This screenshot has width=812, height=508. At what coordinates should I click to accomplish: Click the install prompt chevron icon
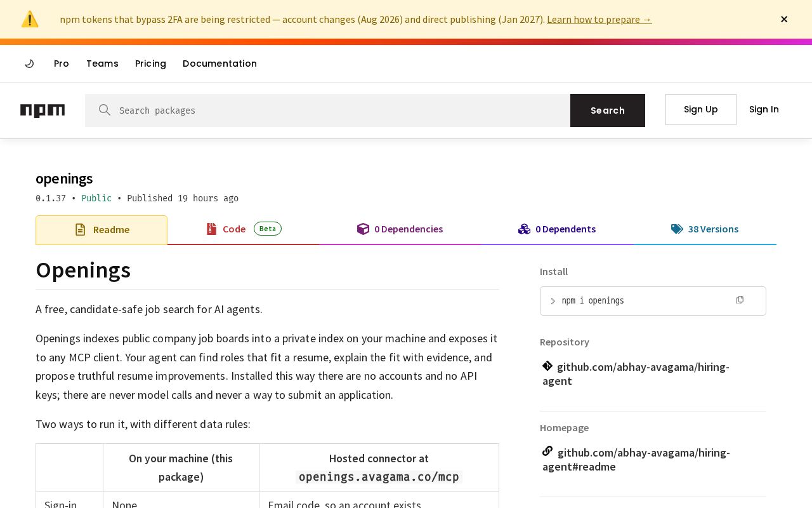pyautogui.click(x=553, y=301)
